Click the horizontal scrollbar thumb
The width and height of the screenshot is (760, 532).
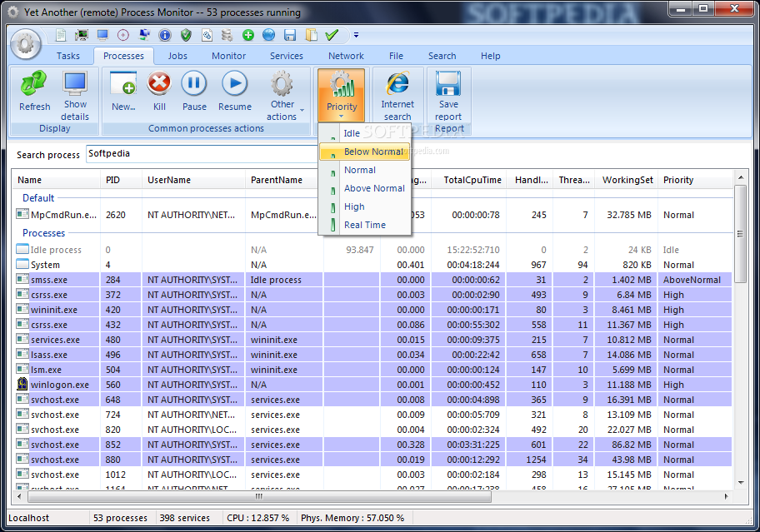[259, 496]
